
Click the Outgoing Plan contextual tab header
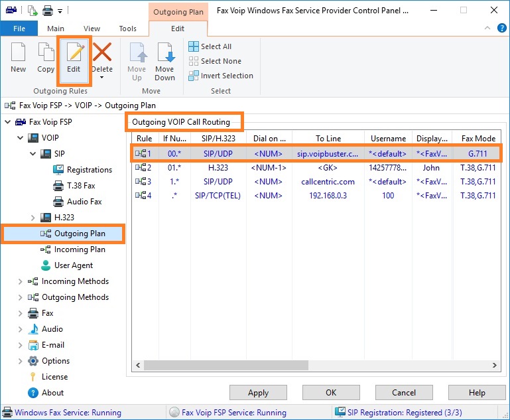pyautogui.click(x=178, y=12)
